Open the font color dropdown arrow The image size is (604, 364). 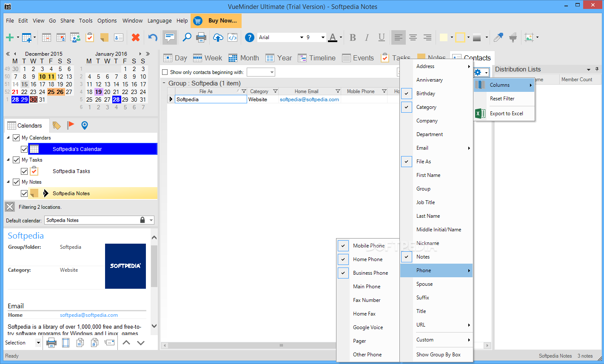pyautogui.click(x=341, y=37)
